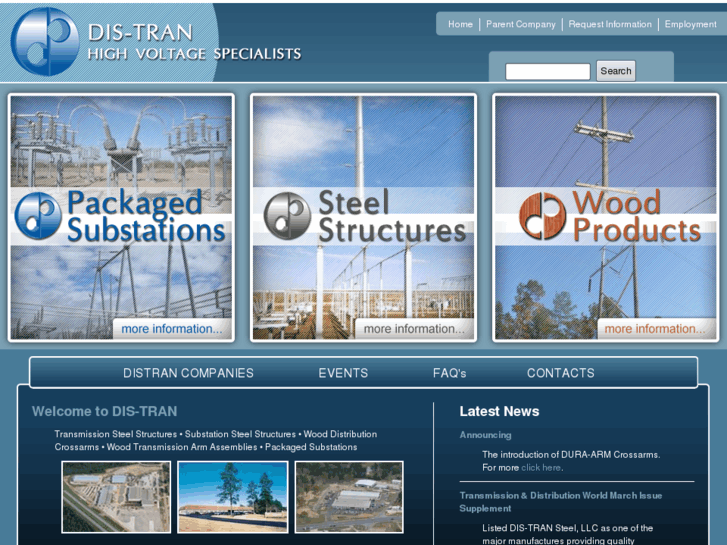Screen dimensions: 727x545
Task: Click 'The introduction of DURA-ARM Crossarms' text
Action: coord(571,455)
